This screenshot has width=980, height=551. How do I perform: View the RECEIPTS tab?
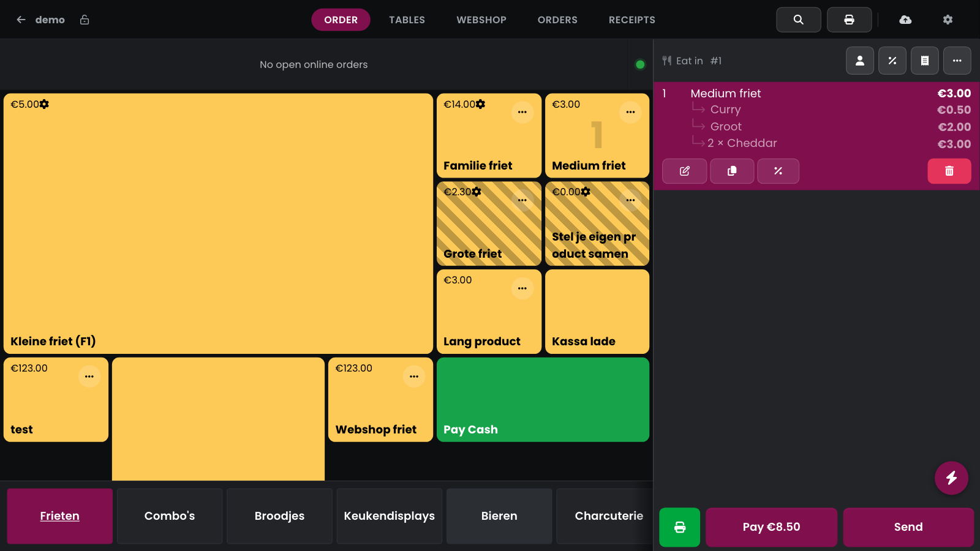pos(632,20)
